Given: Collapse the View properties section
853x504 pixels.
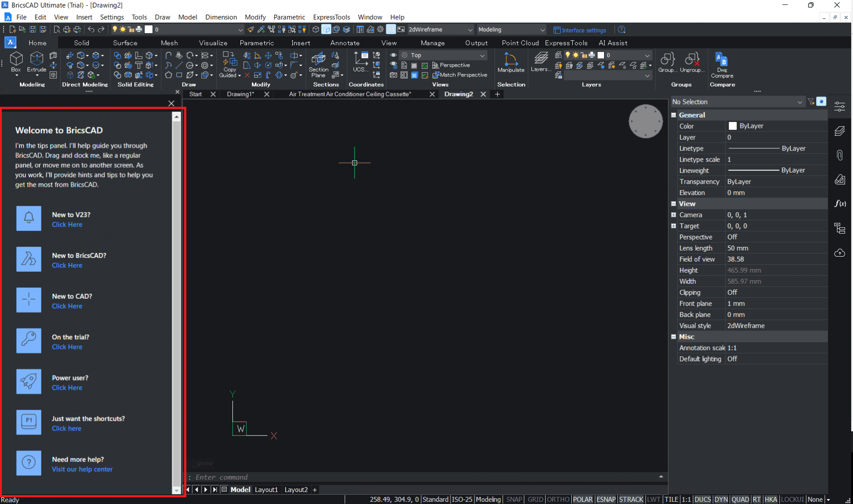Looking at the screenshot, I should (674, 204).
